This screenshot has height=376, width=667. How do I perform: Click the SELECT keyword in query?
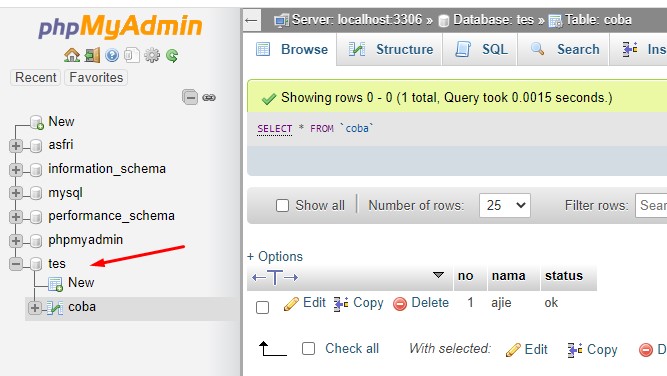(x=275, y=128)
